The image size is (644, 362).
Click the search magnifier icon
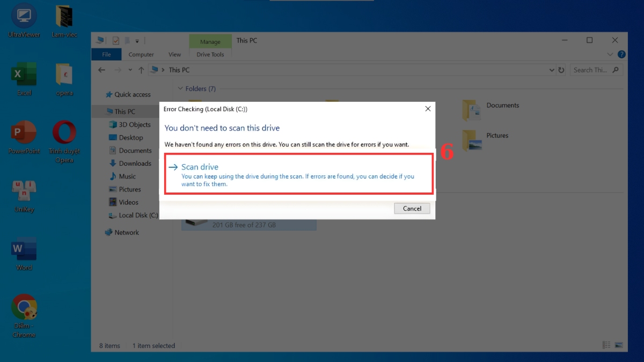click(616, 70)
